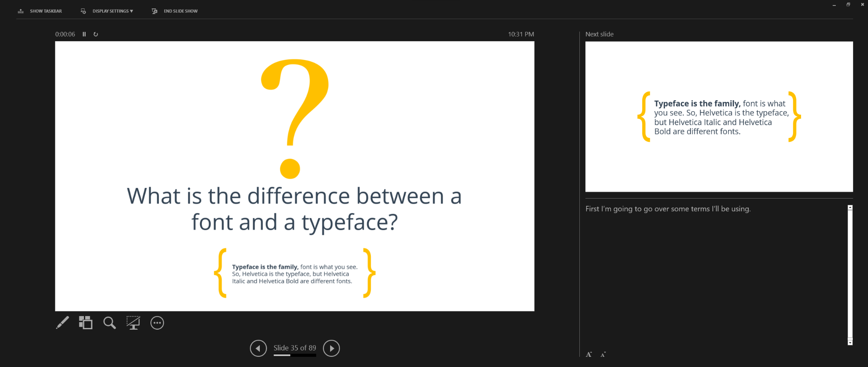Image resolution: width=868 pixels, height=367 pixels.
Task: Select the pen and laser pointer tool
Action: click(62, 323)
